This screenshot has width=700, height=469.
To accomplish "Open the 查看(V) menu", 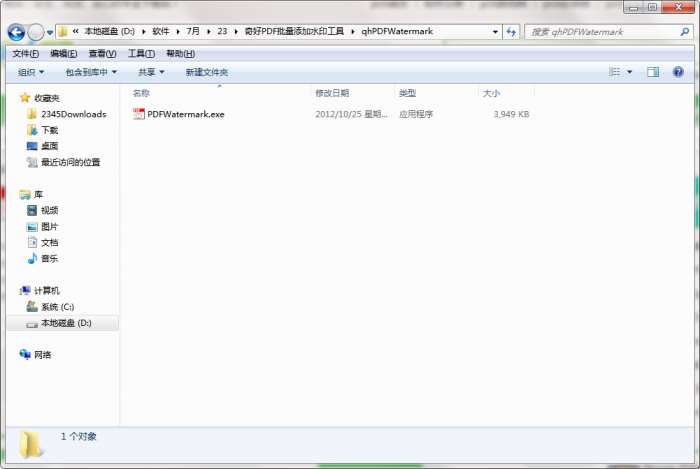I will (102, 54).
